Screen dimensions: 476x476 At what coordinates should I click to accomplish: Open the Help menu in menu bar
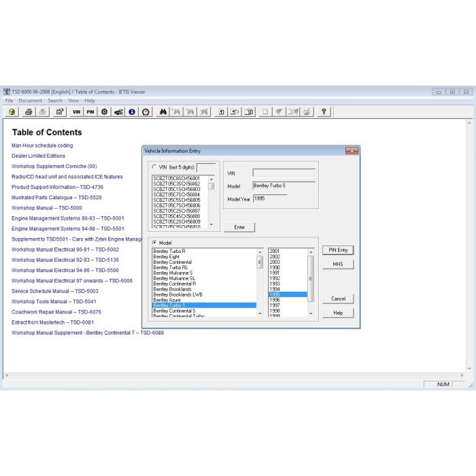[x=90, y=101]
